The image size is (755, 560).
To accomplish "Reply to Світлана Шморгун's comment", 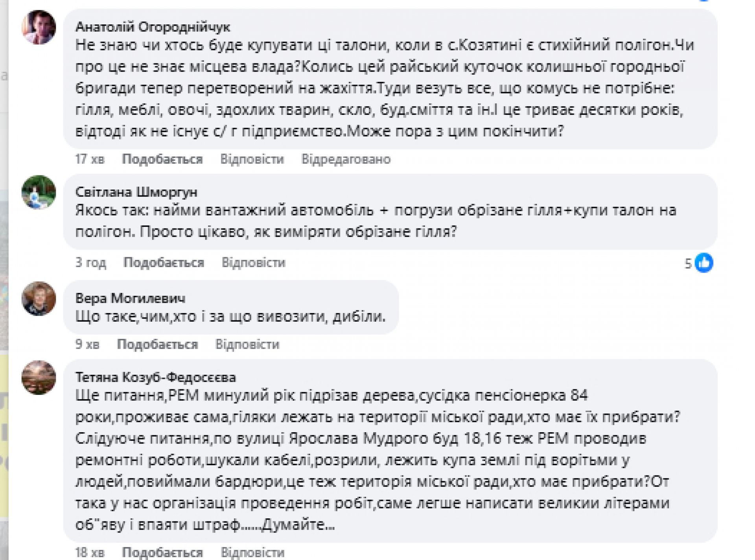I will coord(253,263).
